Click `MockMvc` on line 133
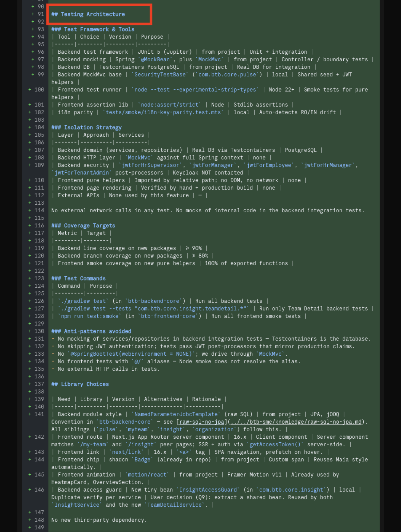The image size is (401, 532). 270,354
